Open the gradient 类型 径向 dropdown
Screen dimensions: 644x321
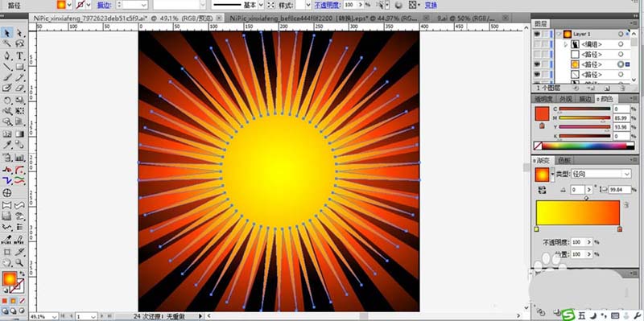pyautogui.click(x=601, y=174)
